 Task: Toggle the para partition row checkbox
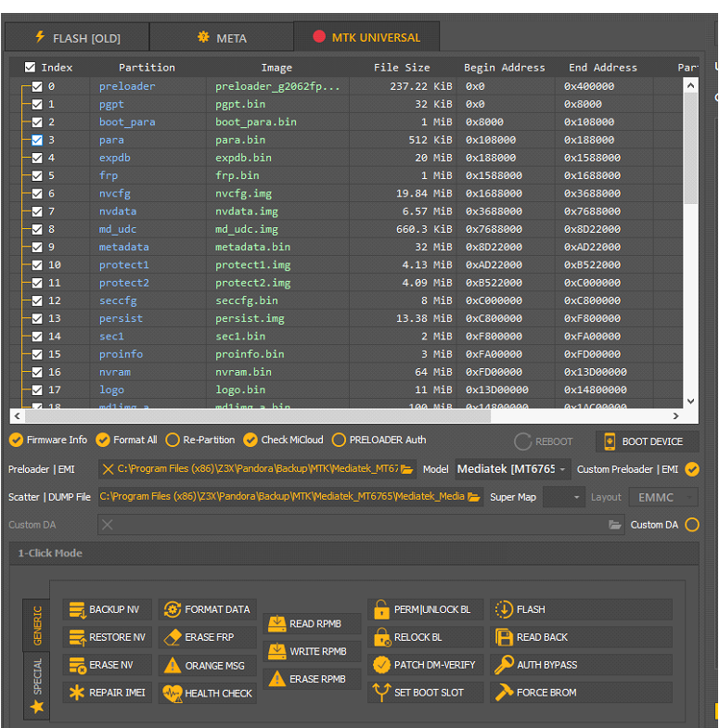[x=37, y=140]
